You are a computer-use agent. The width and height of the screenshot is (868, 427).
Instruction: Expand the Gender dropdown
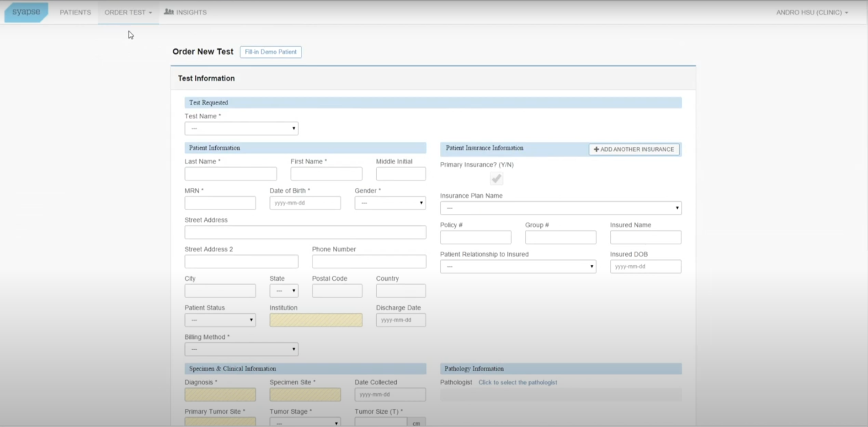tap(390, 203)
